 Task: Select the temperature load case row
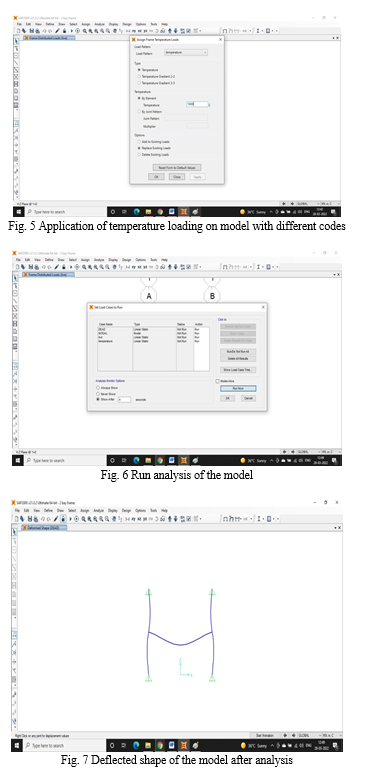[x=153, y=341]
